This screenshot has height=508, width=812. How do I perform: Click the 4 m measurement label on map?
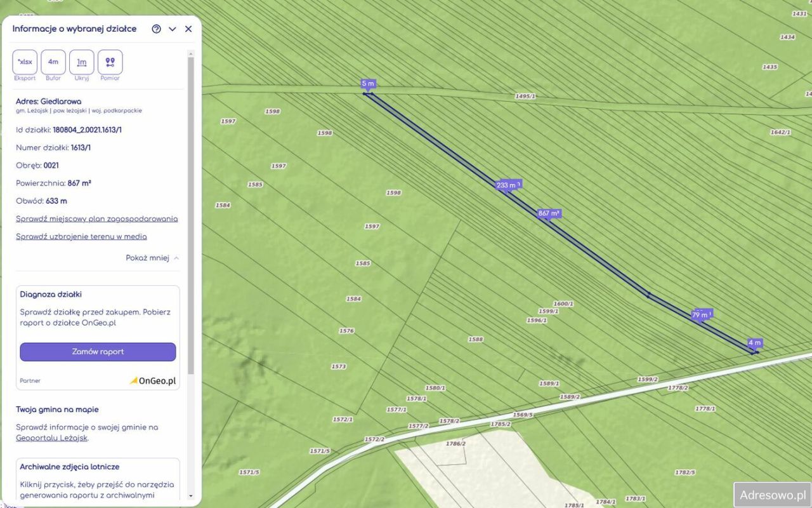pyautogui.click(x=754, y=343)
